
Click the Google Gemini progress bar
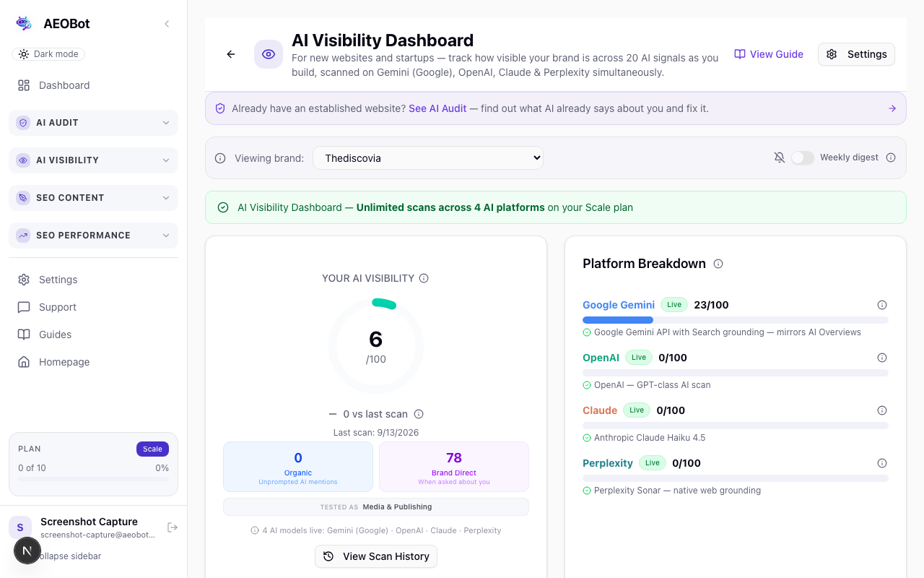pyautogui.click(x=736, y=320)
